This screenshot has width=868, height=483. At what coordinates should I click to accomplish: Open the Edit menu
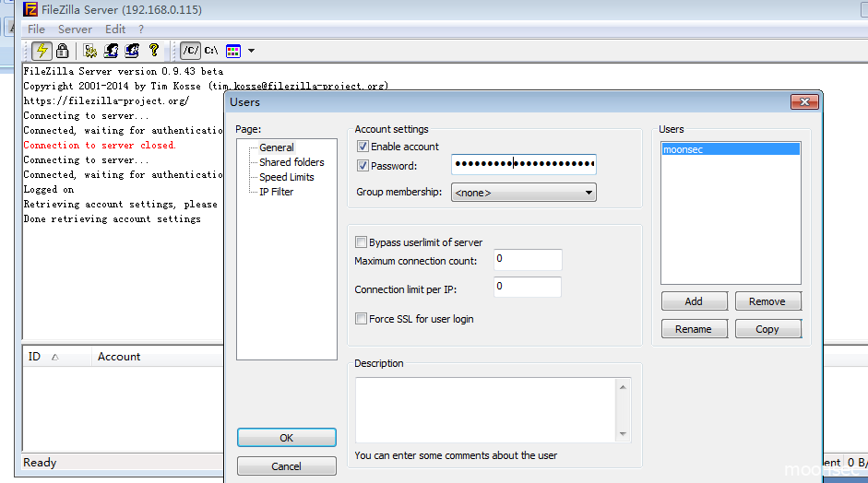coord(115,29)
